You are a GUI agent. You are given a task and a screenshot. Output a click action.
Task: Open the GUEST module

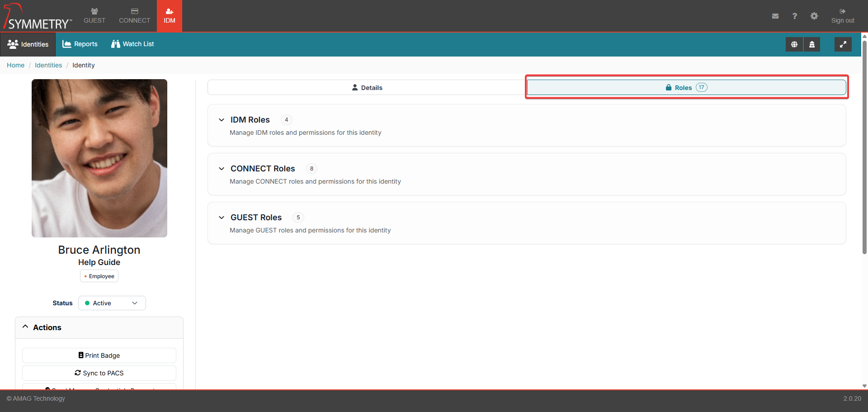coord(94,16)
